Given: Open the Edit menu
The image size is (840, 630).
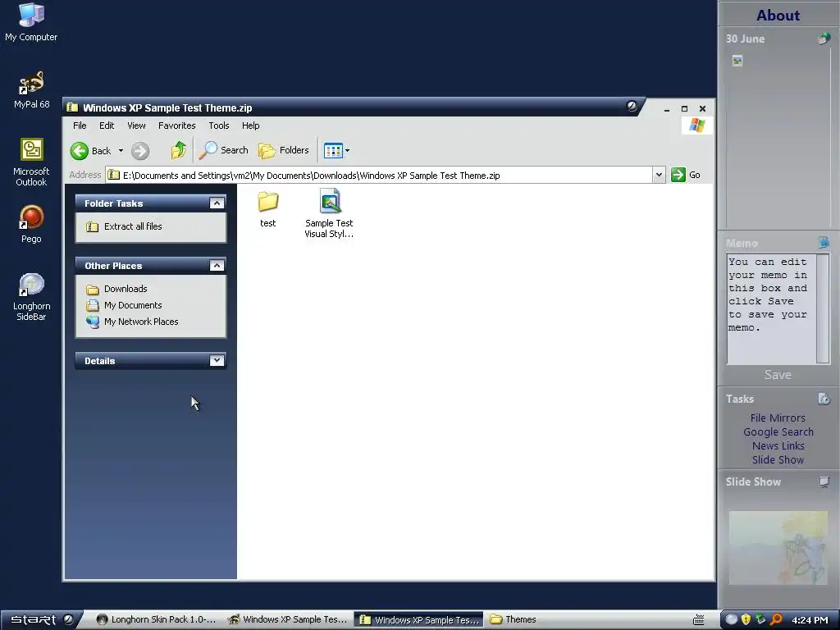Looking at the screenshot, I should click(x=107, y=126).
